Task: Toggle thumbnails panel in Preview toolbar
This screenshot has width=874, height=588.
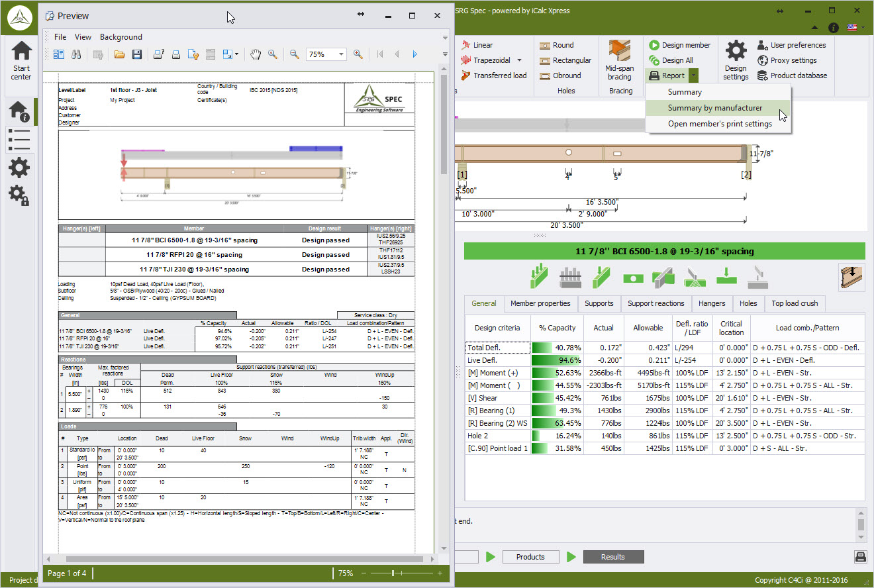Action: (x=59, y=54)
